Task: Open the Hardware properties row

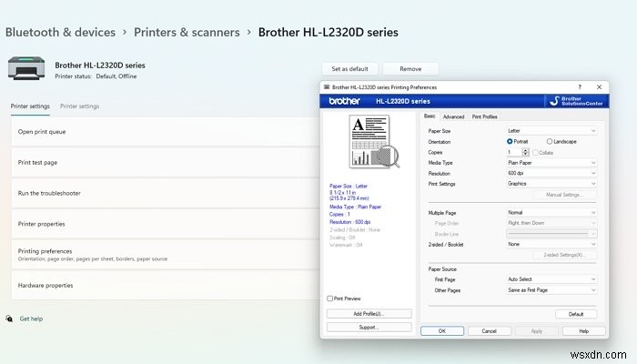Action: [x=166, y=285]
